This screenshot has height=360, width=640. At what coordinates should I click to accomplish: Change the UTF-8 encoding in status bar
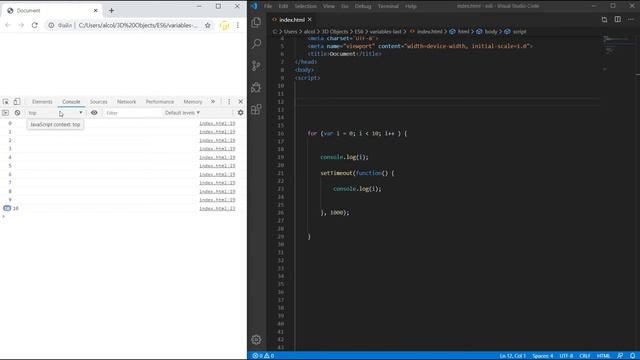(566, 356)
